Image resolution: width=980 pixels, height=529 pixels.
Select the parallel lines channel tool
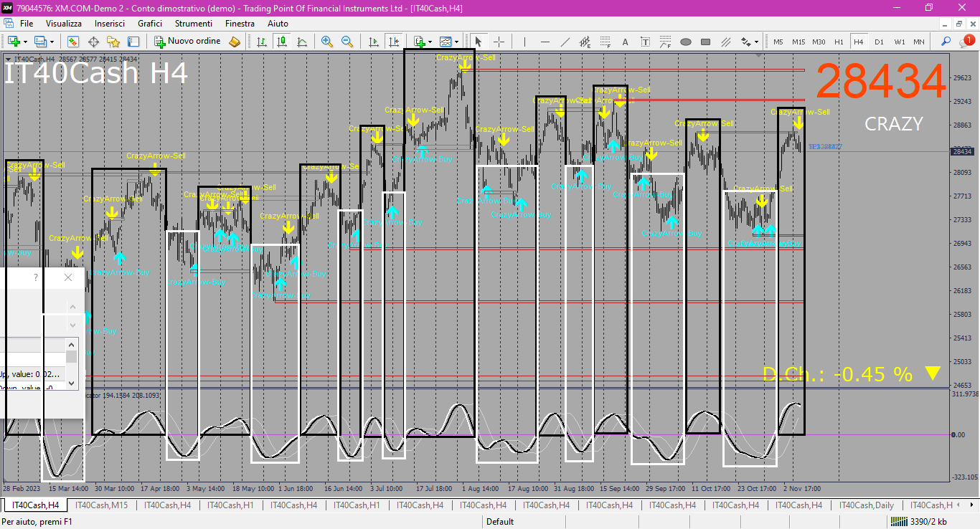tap(725, 42)
